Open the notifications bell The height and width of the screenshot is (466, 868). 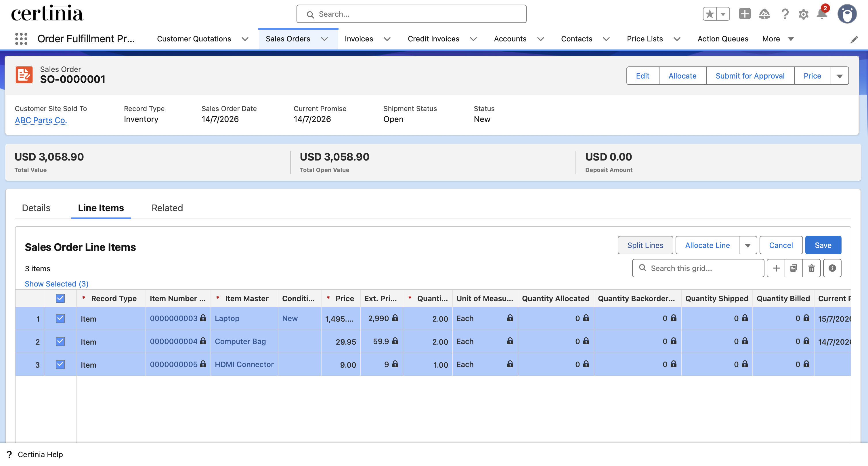pyautogui.click(x=822, y=14)
